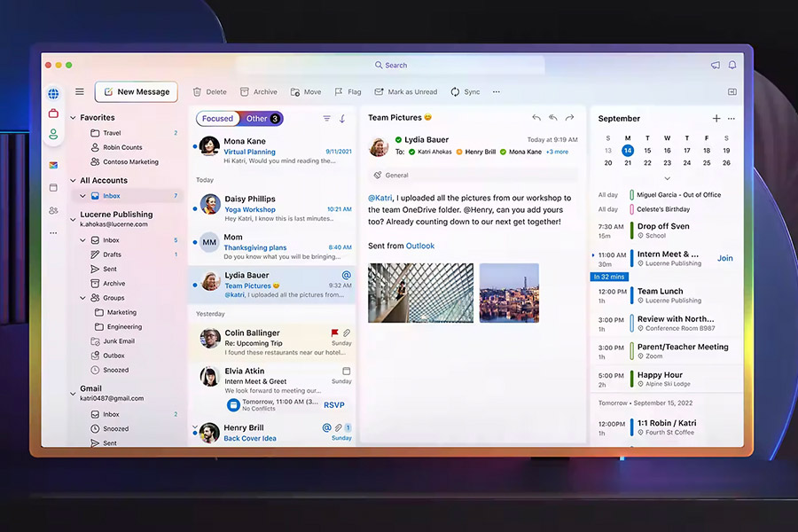
Task: Click the Sync toolbar button
Action: [x=465, y=92]
